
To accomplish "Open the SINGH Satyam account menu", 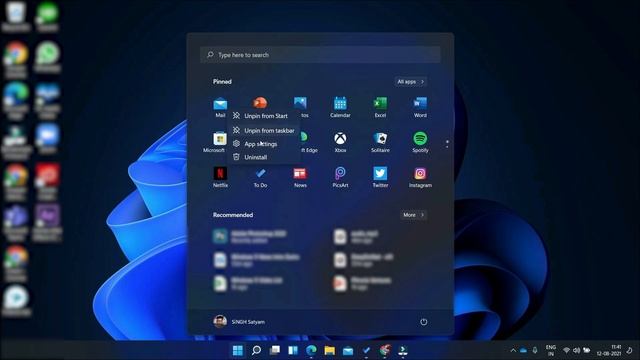I will [239, 322].
